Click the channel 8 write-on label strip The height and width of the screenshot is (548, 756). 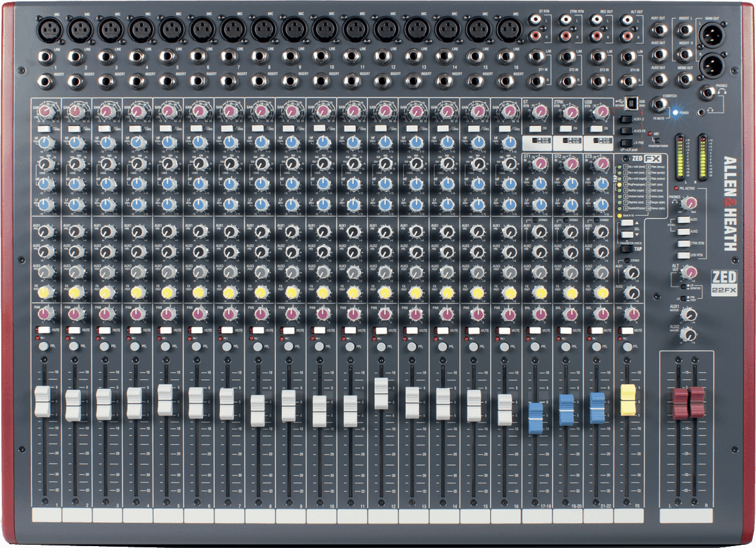[x=260, y=516]
